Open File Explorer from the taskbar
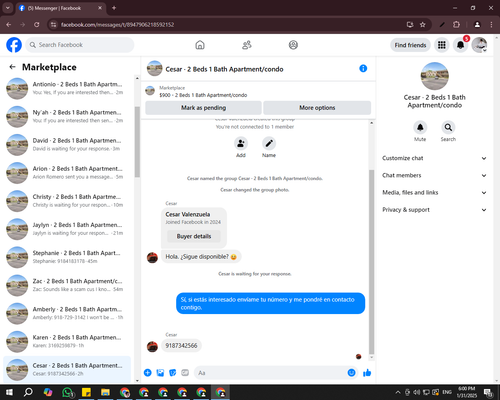Viewport: 500px width, 400px height. click(x=105, y=392)
